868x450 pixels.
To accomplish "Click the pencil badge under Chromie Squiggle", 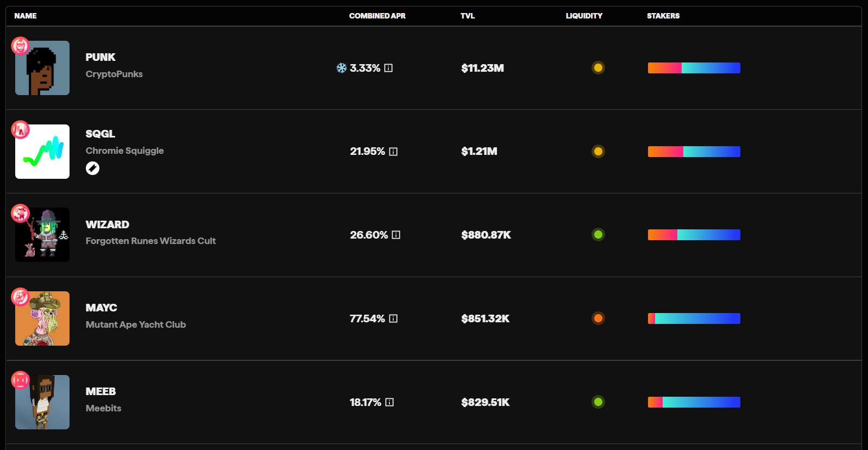I will click(92, 168).
